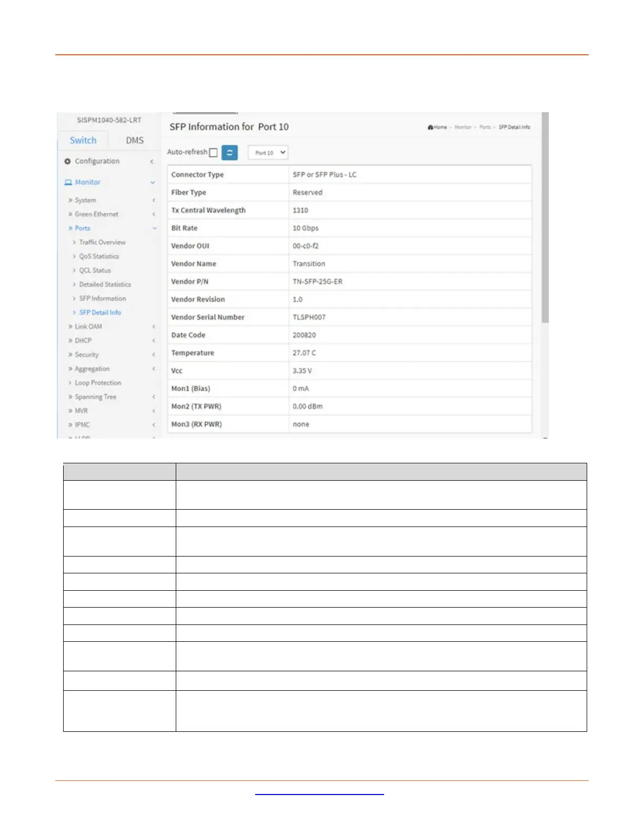Expand the Configuration menu section
The width and height of the screenshot is (644, 834).
coord(152,161)
